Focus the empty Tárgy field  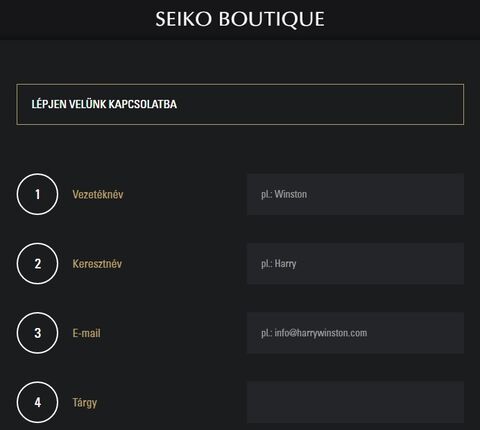pyautogui.click(x=355, y=402)
